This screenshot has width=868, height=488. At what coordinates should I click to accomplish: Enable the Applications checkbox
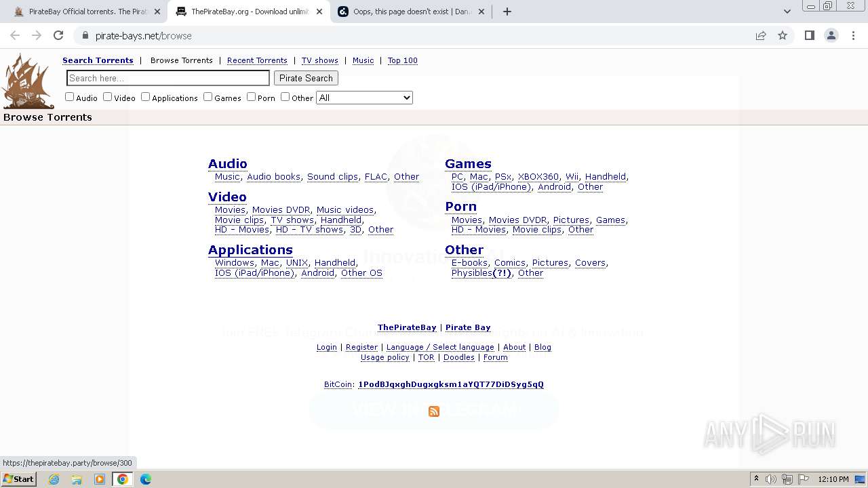coord(145,97)
